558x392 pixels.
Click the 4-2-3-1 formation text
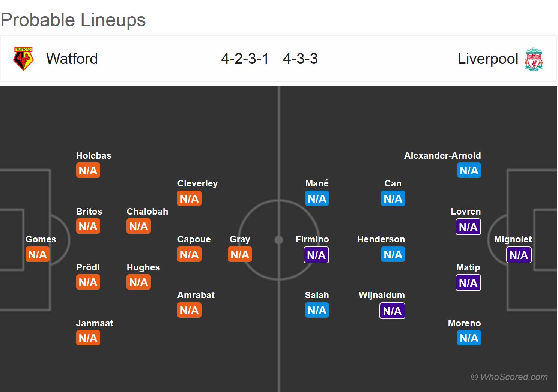(245, 59)
